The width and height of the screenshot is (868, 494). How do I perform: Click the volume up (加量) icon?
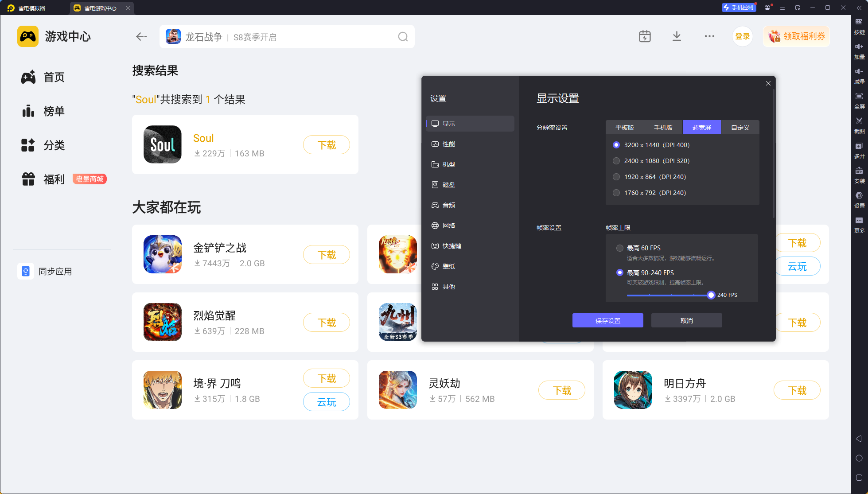pyautogui.click(x=859, y=47)
